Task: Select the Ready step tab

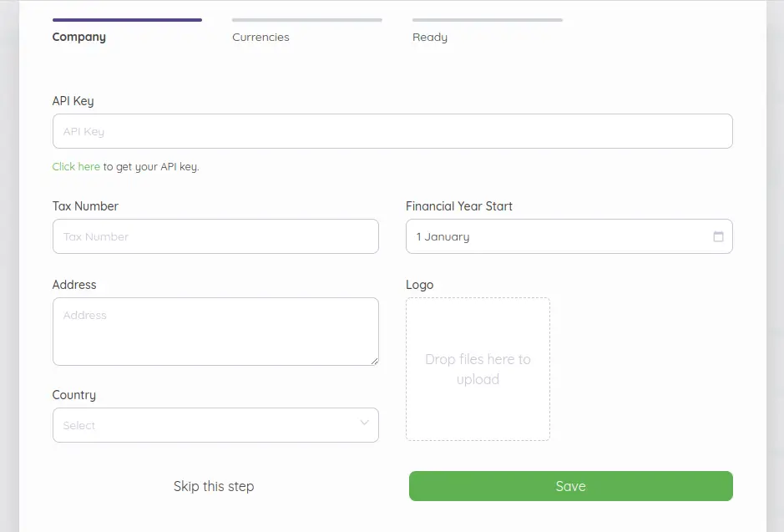Action: pos(429,37)
